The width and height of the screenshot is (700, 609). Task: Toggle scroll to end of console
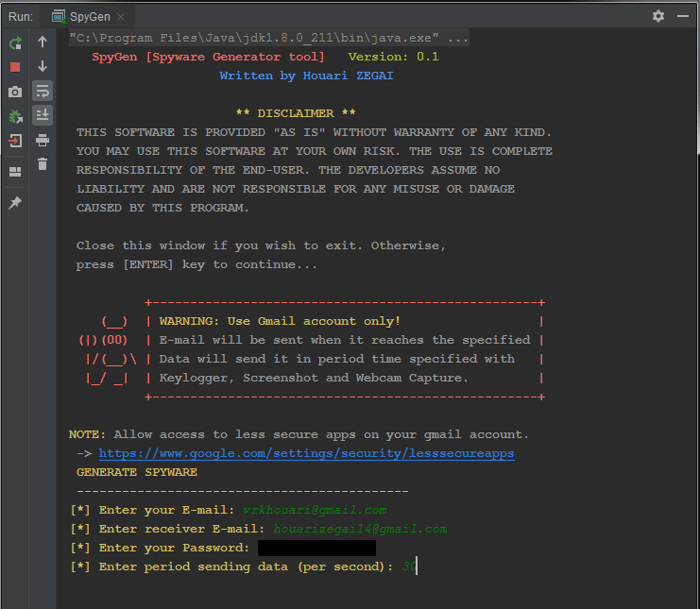(43, 115)
